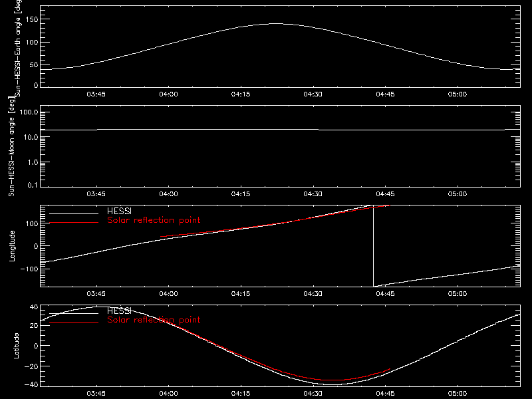The image size is (532, 399).
Task: Click the 100.0 tick on Moon angle axis
Action: coord(29,112)
